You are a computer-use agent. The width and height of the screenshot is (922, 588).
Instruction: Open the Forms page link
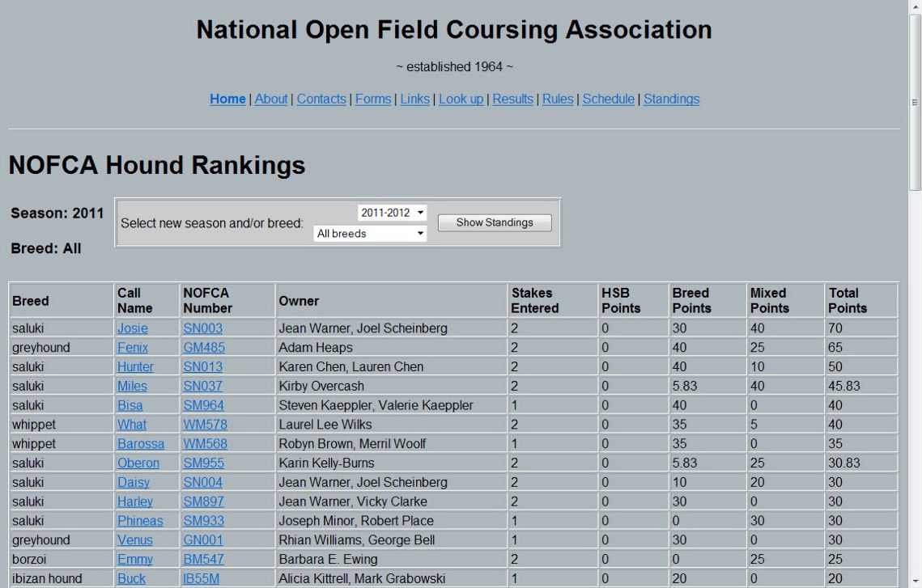click(x=373, y=99)
